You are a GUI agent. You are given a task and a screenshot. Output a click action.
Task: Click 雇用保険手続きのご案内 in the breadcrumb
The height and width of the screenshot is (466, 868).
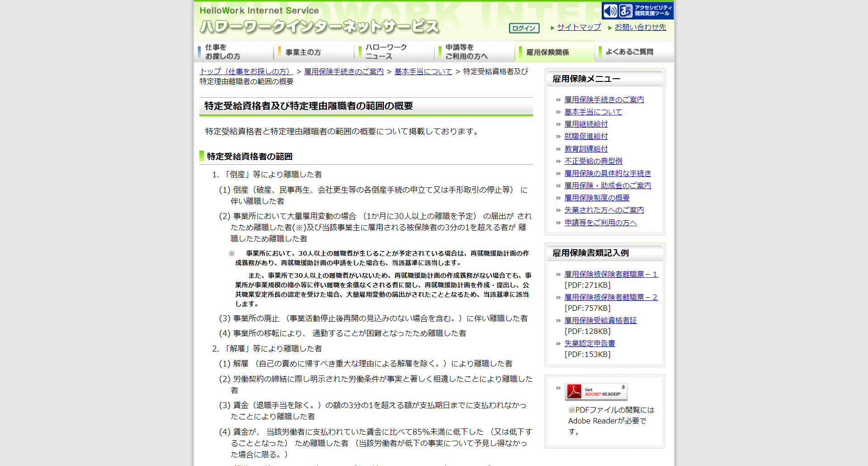coord(344,71)
